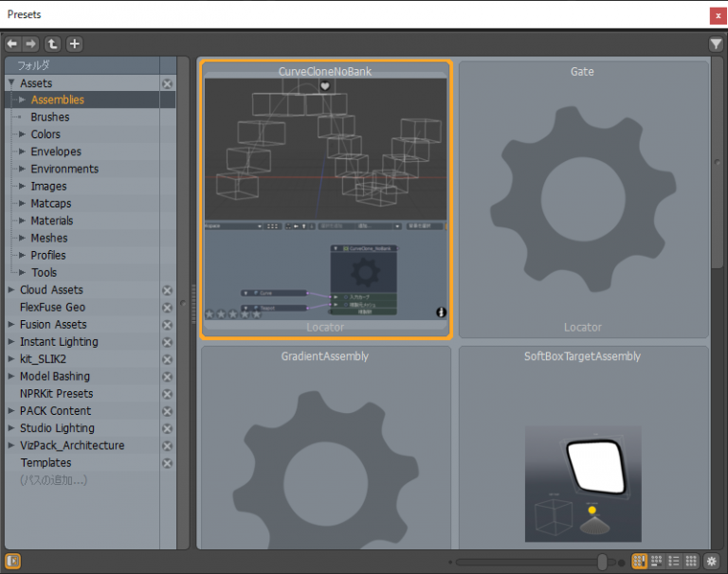The width and height of the screenshot is (728, 574).
Task: Expand the Materials subfolder
Action: [x=22, y=221]
